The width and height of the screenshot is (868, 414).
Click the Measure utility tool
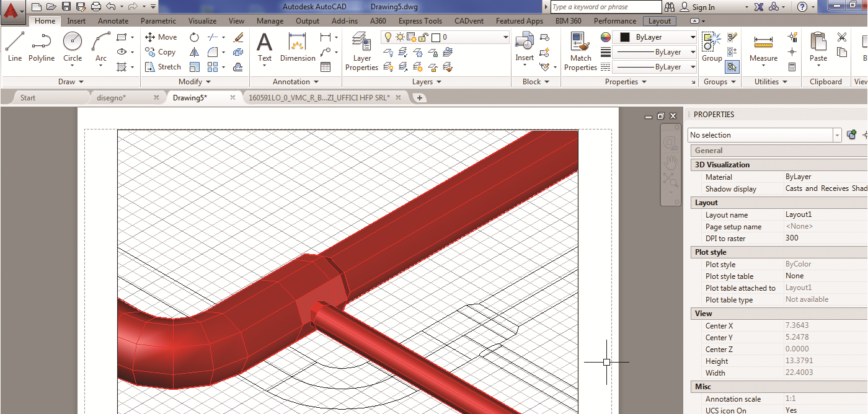(x=763, y=48)
